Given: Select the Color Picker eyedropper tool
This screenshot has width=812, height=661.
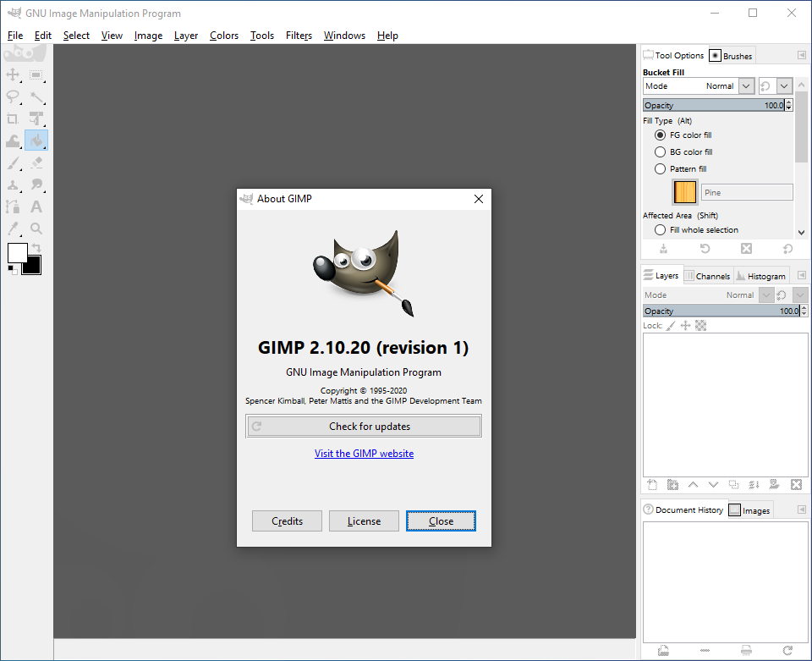Looking at the screenshot, I should (x=13, y=229).
